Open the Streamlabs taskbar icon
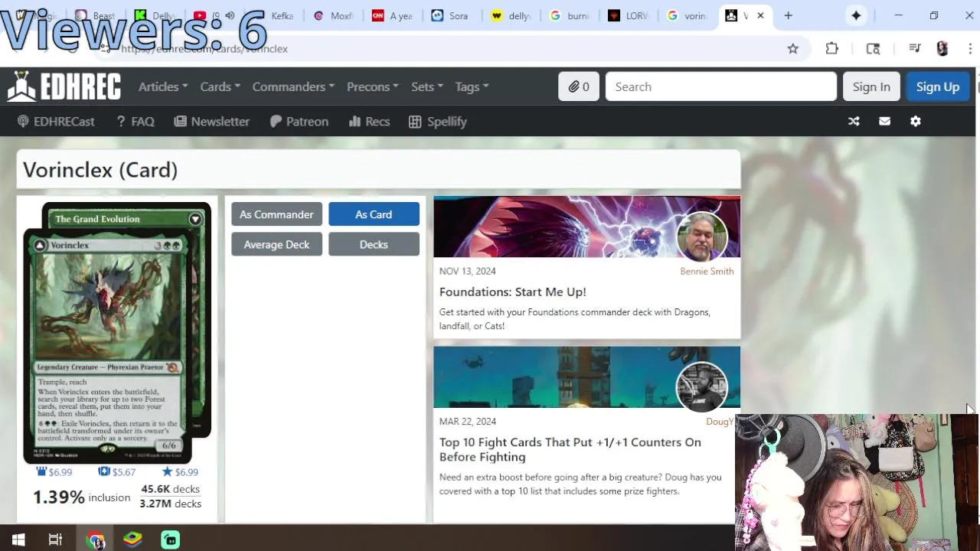The width and height of the screenshot is (980, 551). click(170, 540)
